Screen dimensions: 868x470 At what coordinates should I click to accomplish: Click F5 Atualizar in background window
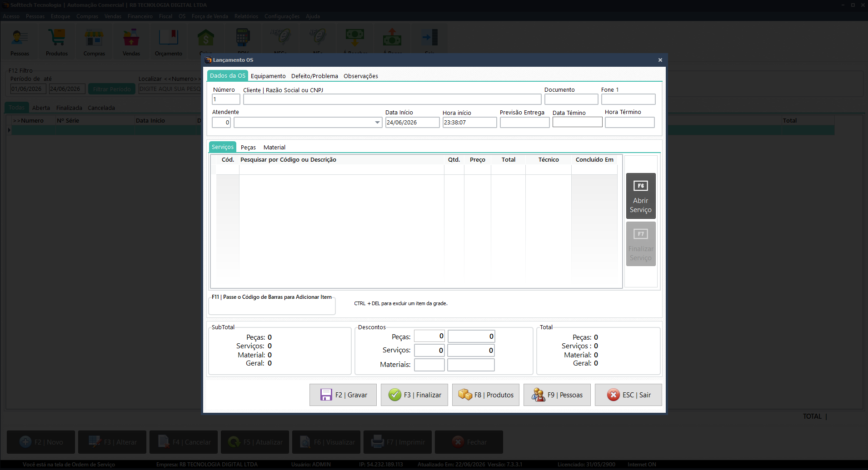click(255, 442)
